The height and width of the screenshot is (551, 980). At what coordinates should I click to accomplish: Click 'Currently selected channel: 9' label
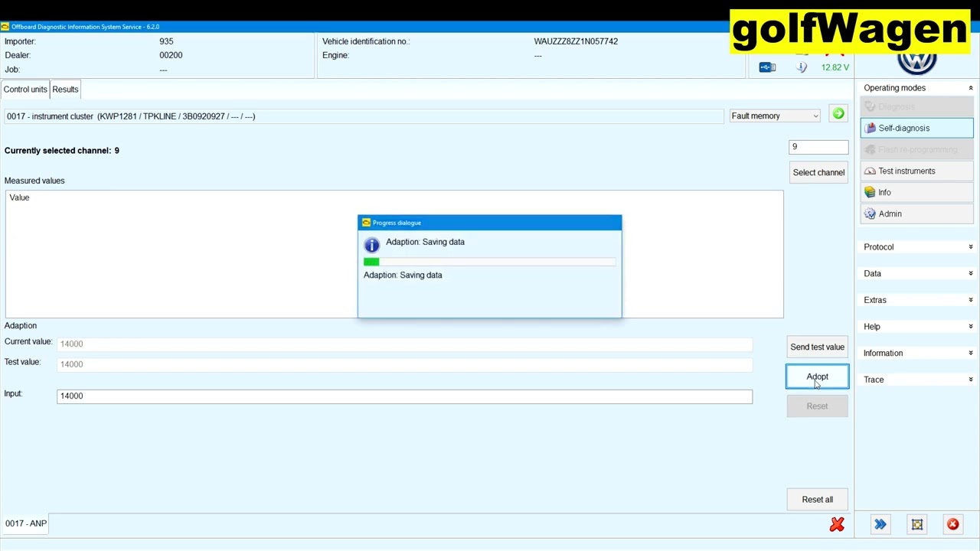point(62,151)
